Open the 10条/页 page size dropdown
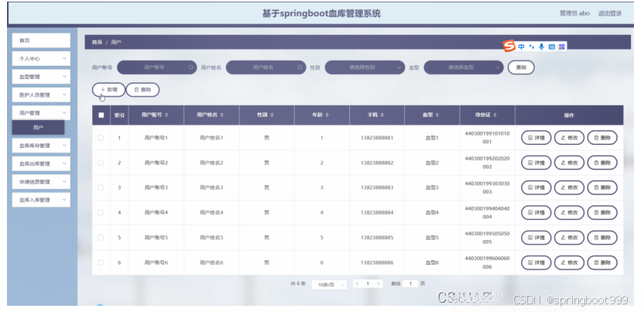644x312 pixels. pyautogui.click(x=329, y=284)
